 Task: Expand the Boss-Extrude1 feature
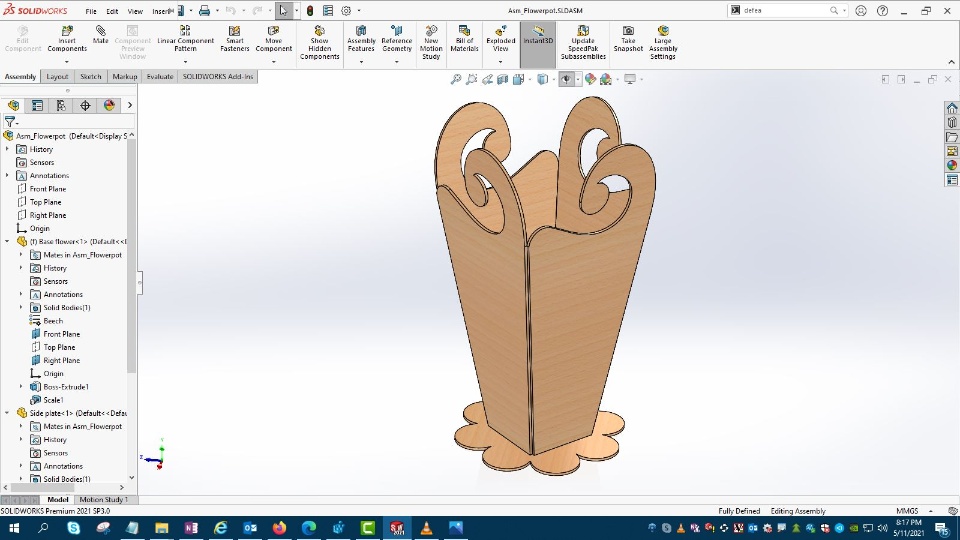pyautogui.click(x=21, y=387)
